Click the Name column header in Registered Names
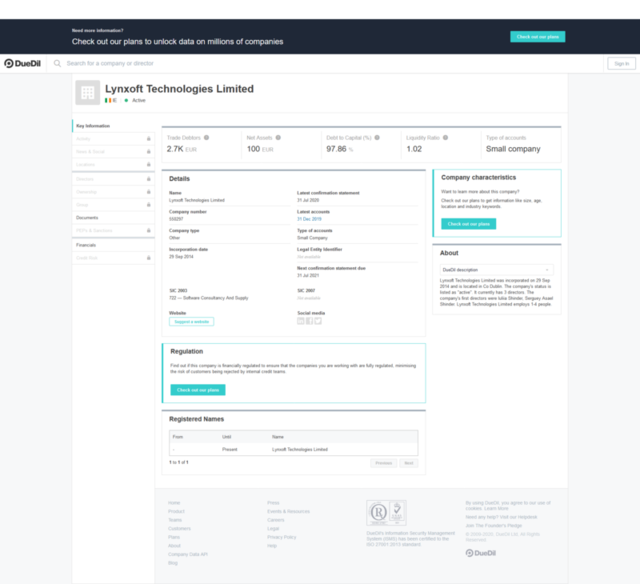The width and height of the screenshot is (640, 584). [x=278, y=437]
